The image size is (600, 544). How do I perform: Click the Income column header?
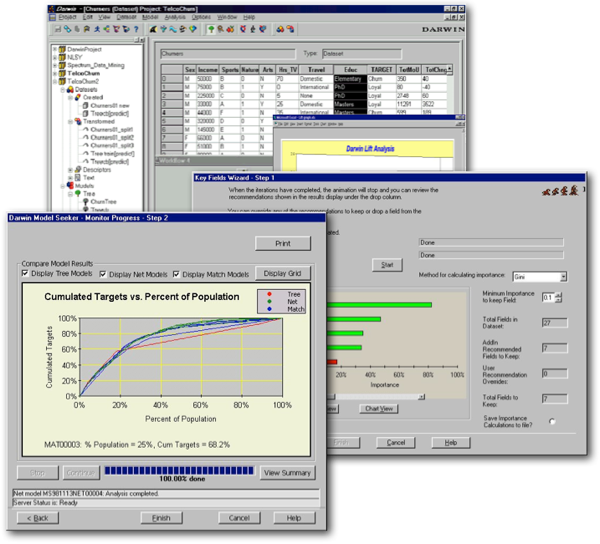207,70
